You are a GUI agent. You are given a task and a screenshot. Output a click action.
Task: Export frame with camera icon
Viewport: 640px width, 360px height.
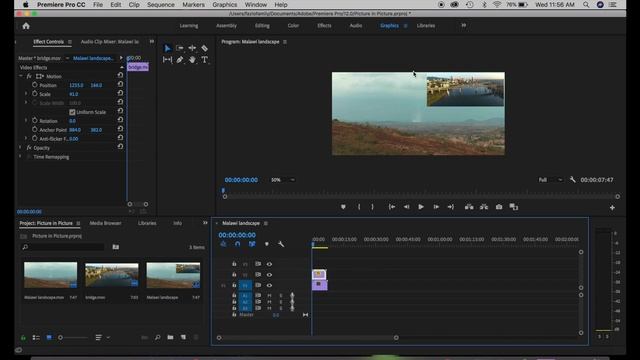[499, 207]
